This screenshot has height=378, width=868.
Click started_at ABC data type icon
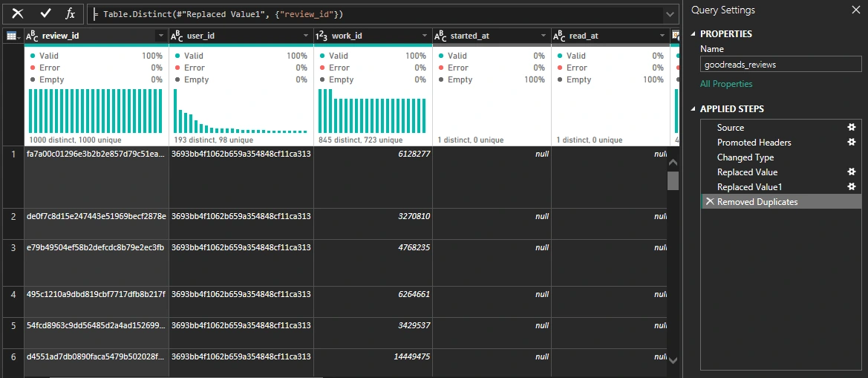point(440,36)
